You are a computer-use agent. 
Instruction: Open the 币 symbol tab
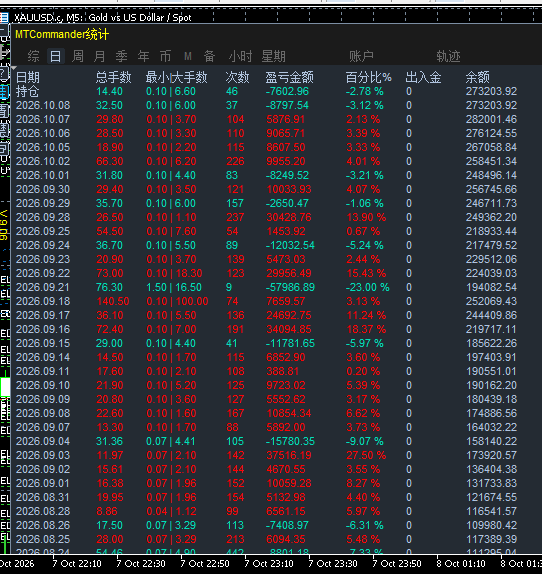165,56
